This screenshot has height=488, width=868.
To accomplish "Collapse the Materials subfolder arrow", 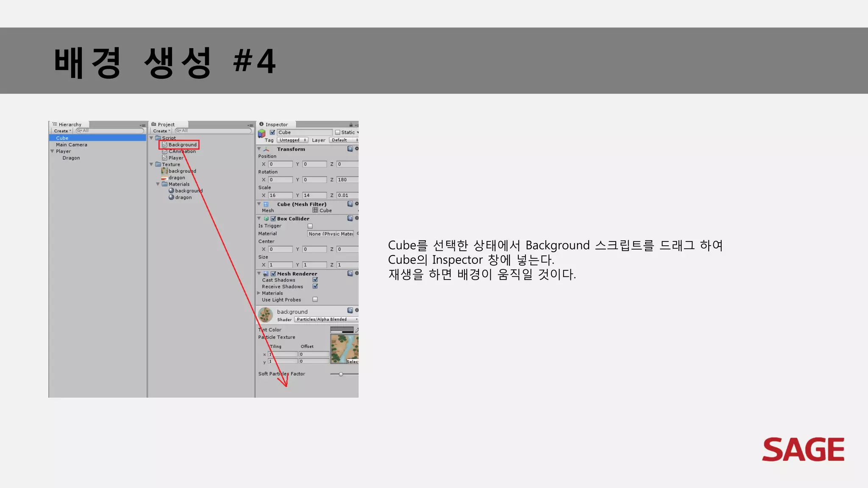I will point(158,184).
